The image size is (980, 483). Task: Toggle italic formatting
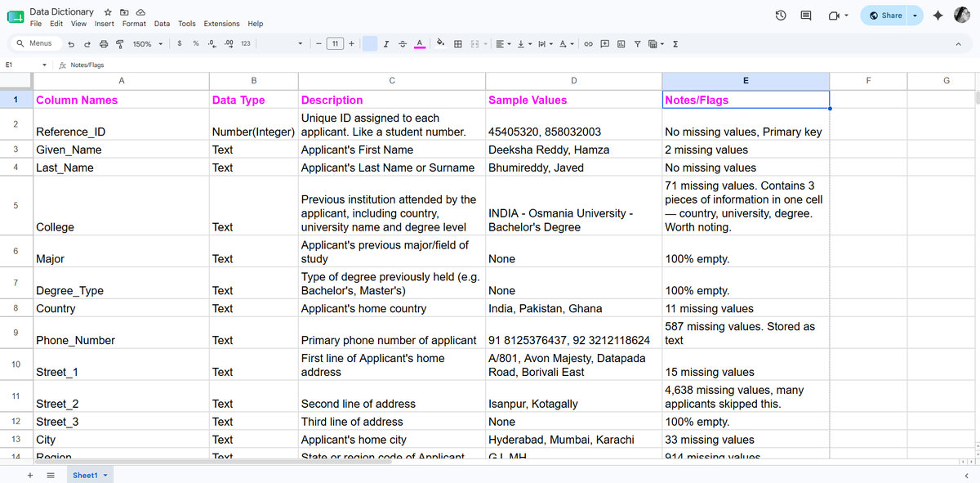pyautogui.click(x=386, y=44)
